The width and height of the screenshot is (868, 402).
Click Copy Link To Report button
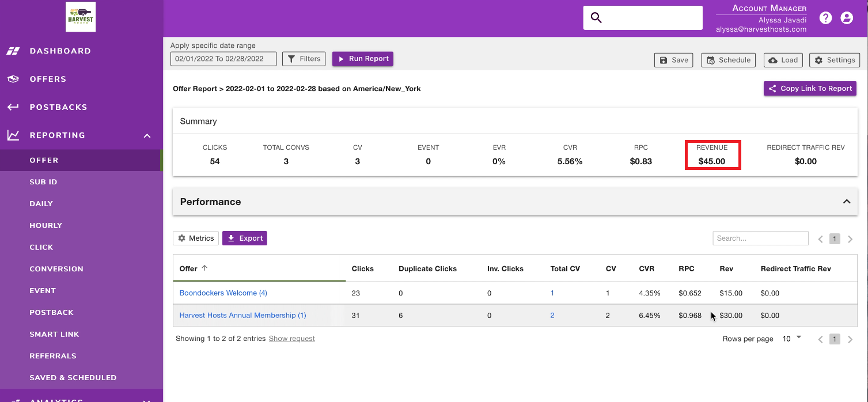(x=810, y=89)
